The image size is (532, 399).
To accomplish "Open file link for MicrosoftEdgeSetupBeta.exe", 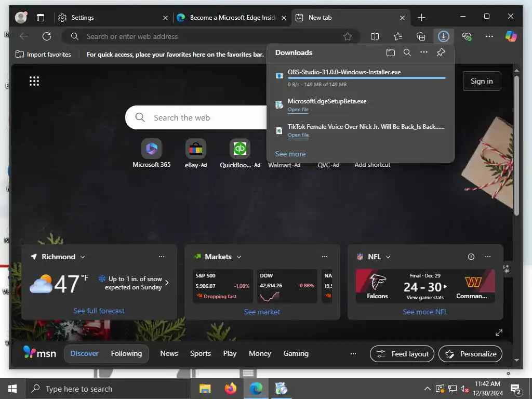I will [x=298, y=110].
